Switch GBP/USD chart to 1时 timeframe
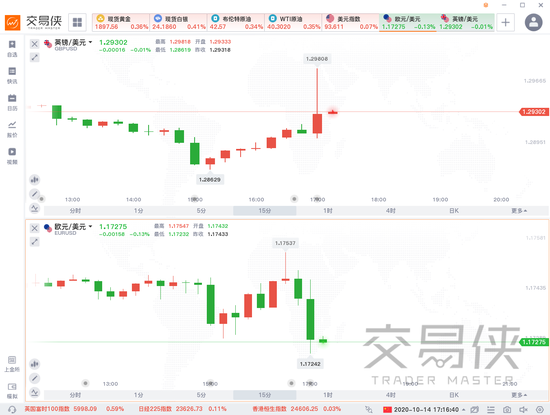Viewport: 550px width, 415px height. coord(328,210)
